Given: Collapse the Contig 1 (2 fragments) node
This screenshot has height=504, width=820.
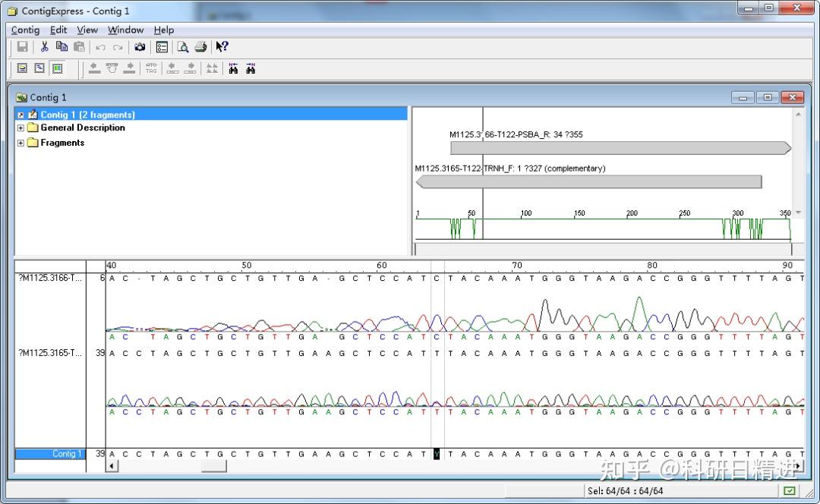Looking at the screenshot, I should point(20,115).
